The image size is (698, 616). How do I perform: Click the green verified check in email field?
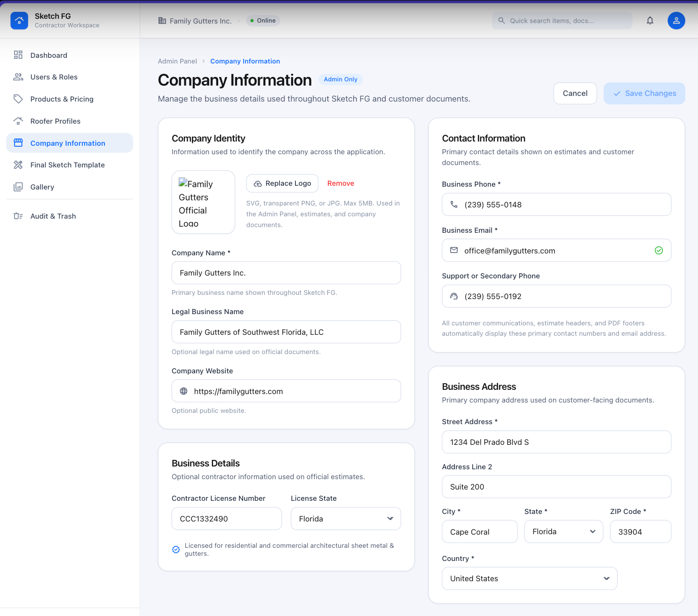[659, 250]
